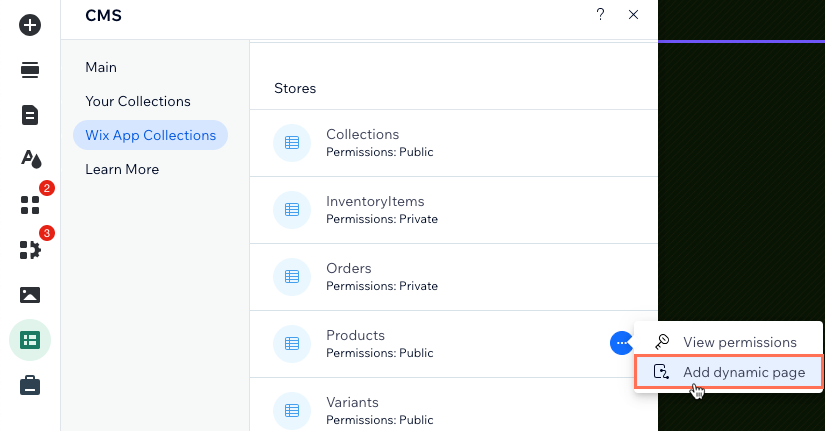Go to Your Collections section
825x431 pixels.
tap(138, 101)
